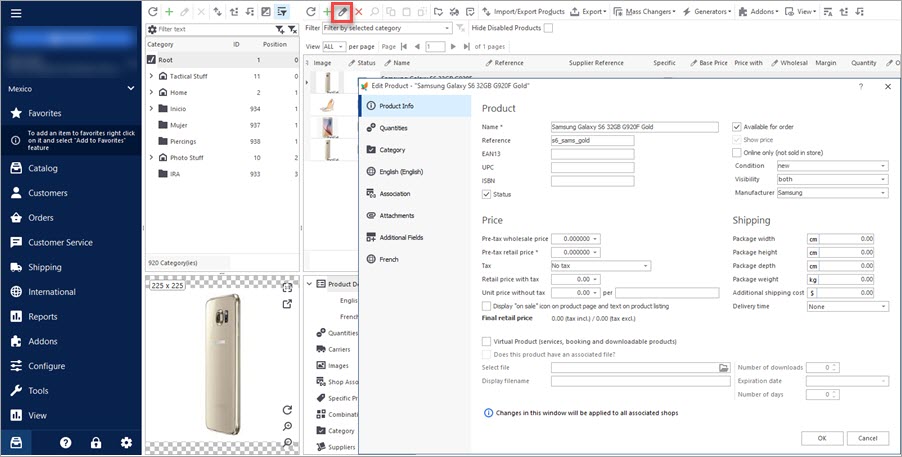Check the Virtual Product checkbox

pyautogui.click(x=486, y=341)
